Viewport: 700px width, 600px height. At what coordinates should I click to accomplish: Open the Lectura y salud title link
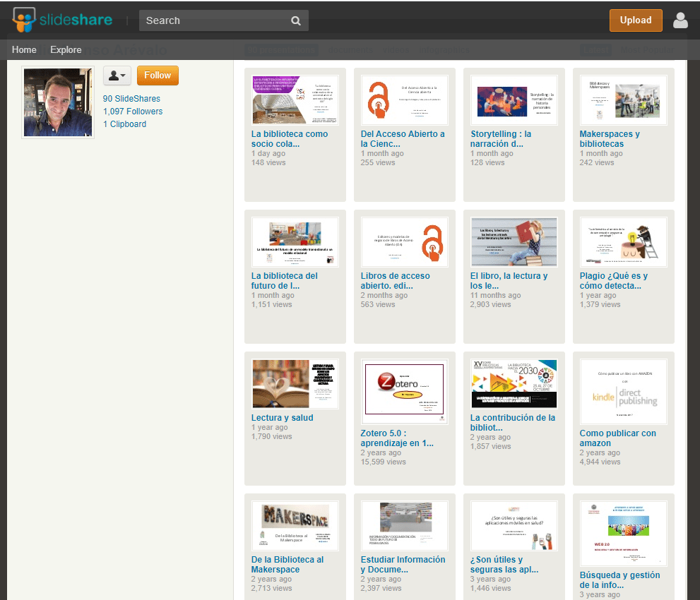click(x=282, y=418)
